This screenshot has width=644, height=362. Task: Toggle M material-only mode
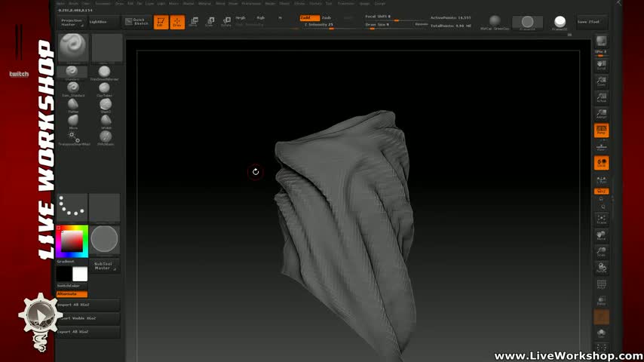pyautogui.click(x=280, y=17)
